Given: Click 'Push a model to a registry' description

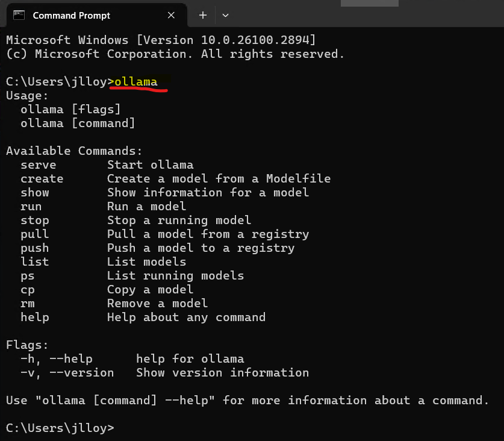Looking at the screenshot, I should 201,248.
